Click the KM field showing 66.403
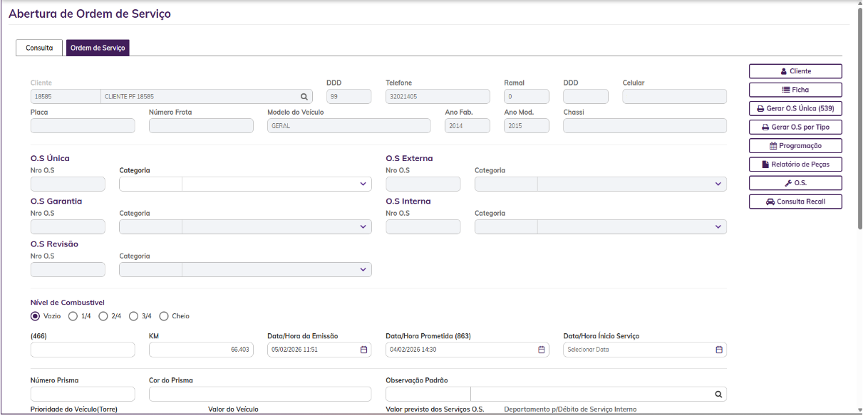Screen dimensions: 868x418 tap(201, 350)
